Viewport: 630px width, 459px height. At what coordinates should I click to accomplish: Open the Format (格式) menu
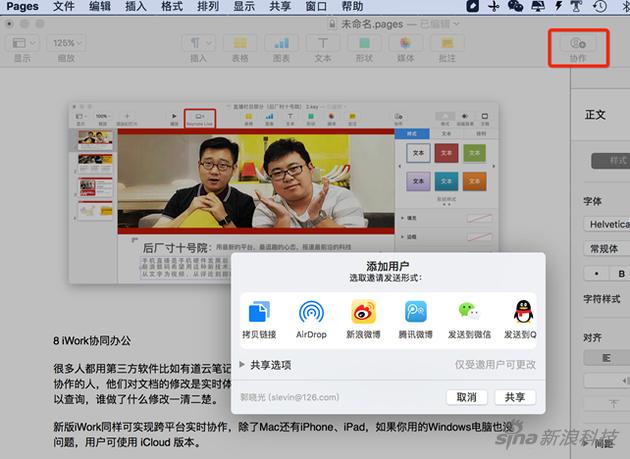pyautogui.click(x=172, y=6)
